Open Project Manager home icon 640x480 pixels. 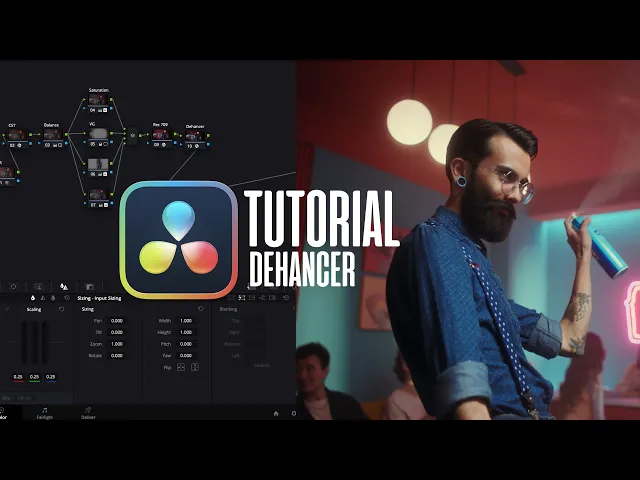click(x=276, y=413)
